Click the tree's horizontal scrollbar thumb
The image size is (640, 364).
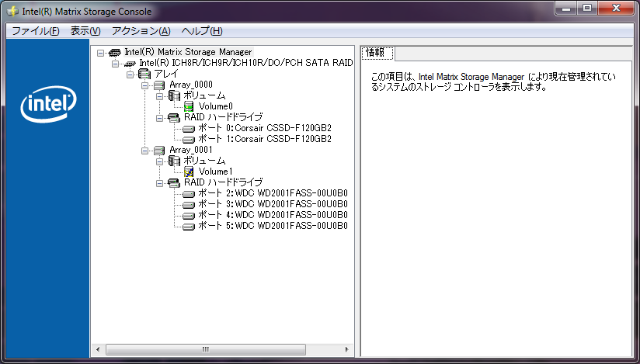tap(205, 350)
